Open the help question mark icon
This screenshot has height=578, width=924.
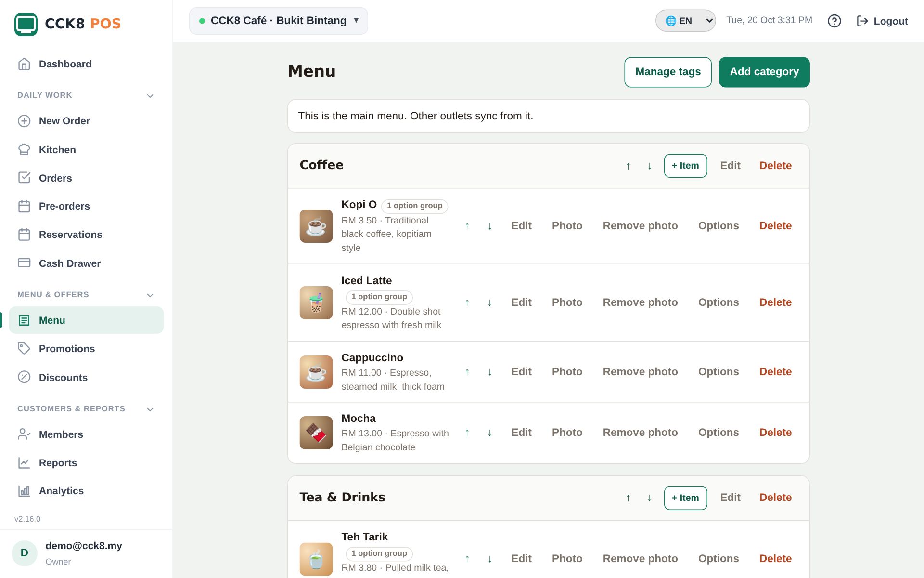click(x=834, y=21)
